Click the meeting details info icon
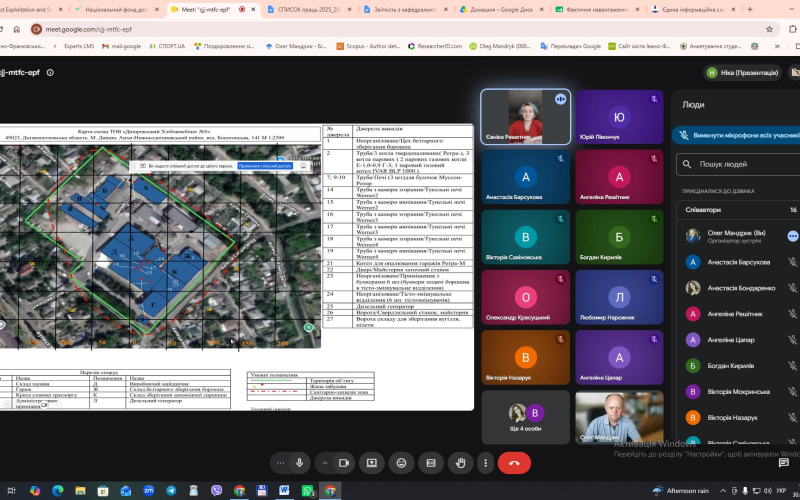 coord(50,72)
